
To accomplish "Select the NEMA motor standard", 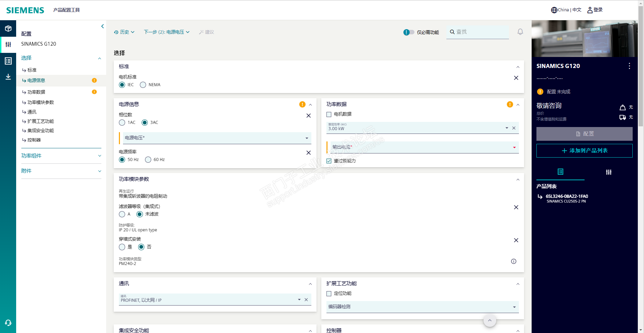I will (x=143, y=85).
